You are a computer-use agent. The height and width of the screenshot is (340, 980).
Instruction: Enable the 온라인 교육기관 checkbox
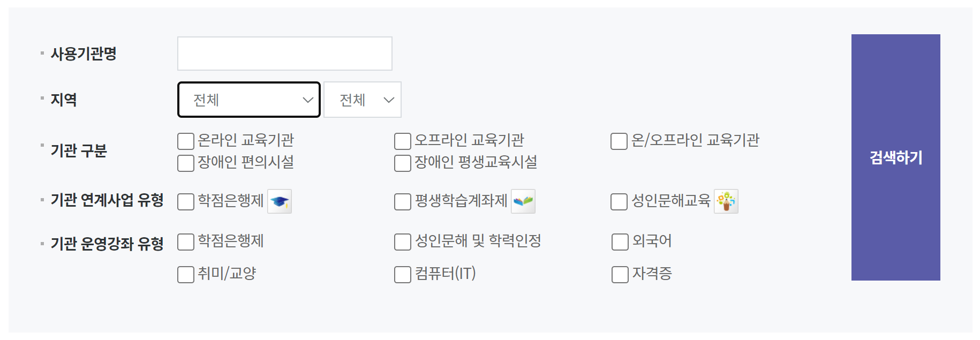click(x=185, y=140)
